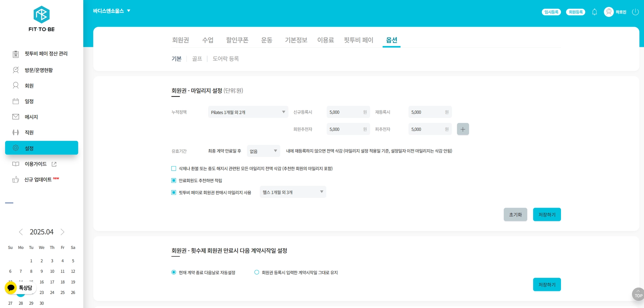Go to previous month in calendar
This screenshot has height=308, width=644.
pyautogui.click(x=21, y=232)
